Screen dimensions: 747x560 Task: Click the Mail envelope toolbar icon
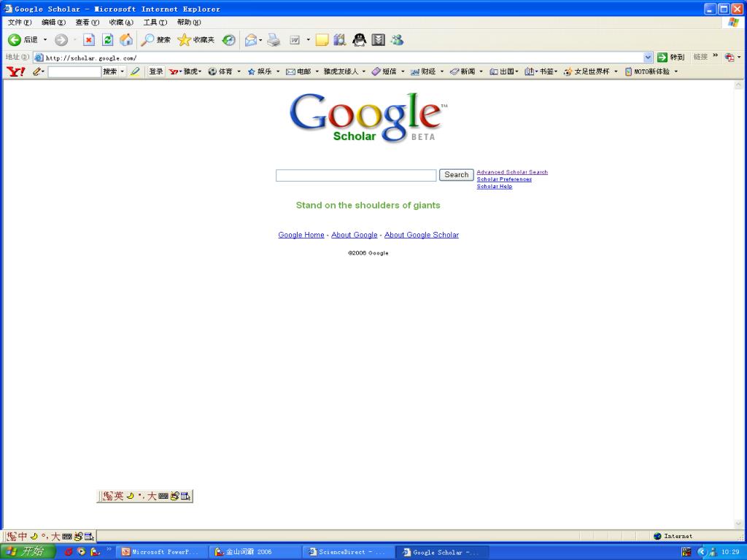click(251, 40)
